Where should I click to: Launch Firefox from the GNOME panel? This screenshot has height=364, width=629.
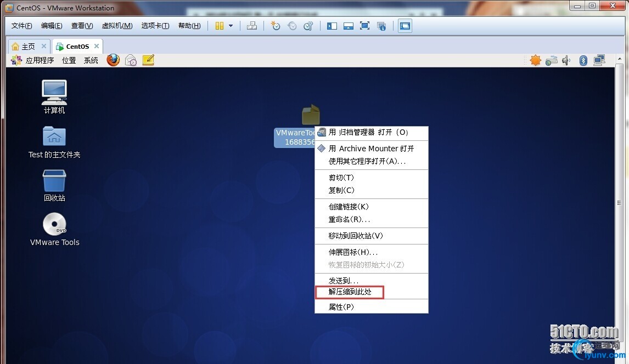113,60
